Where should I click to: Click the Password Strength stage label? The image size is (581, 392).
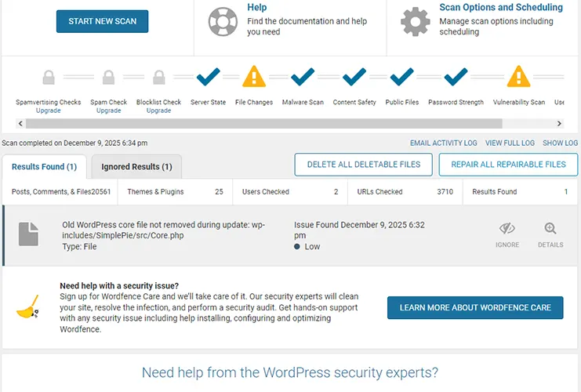click(x=456, y=102)
